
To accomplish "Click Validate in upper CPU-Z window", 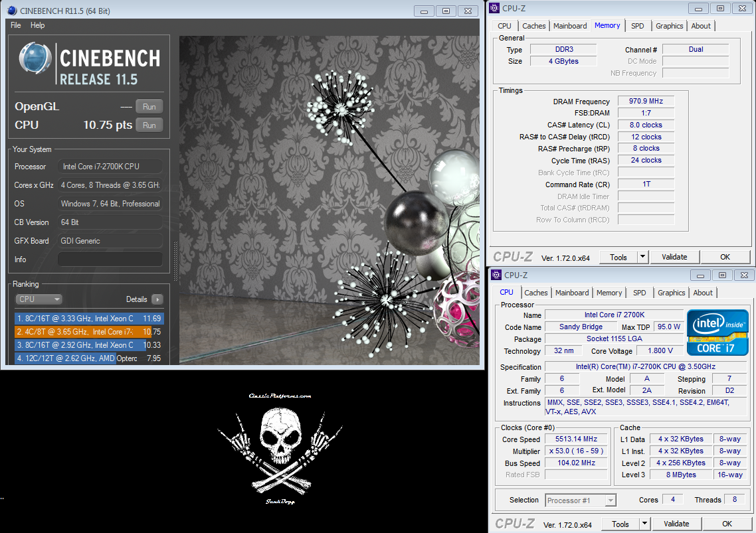I will (x=674, y=258).
